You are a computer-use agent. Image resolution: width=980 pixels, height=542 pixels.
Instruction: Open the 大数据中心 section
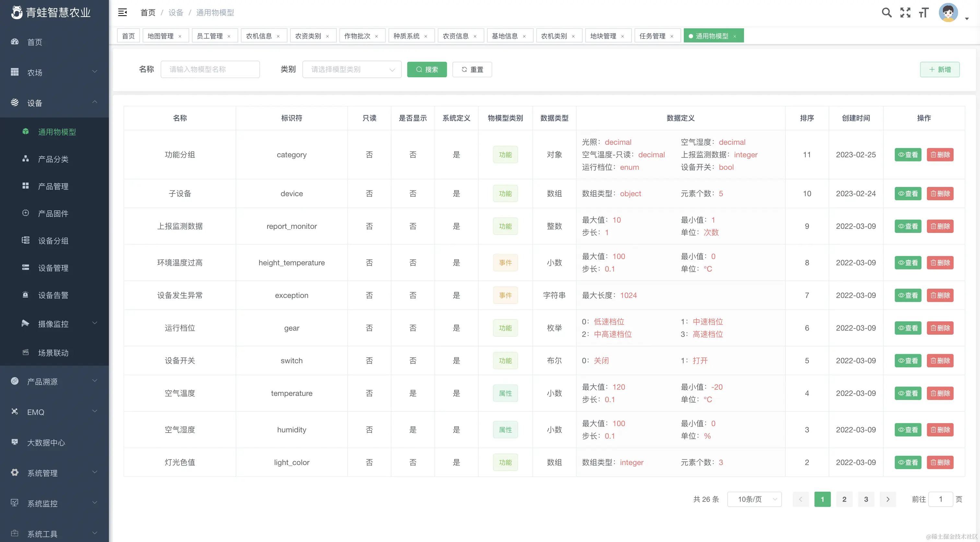tap(46, 442)
